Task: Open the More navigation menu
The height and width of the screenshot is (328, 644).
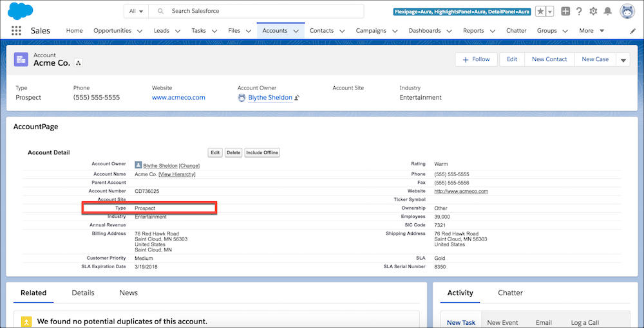Action: [x=591, y=31]
